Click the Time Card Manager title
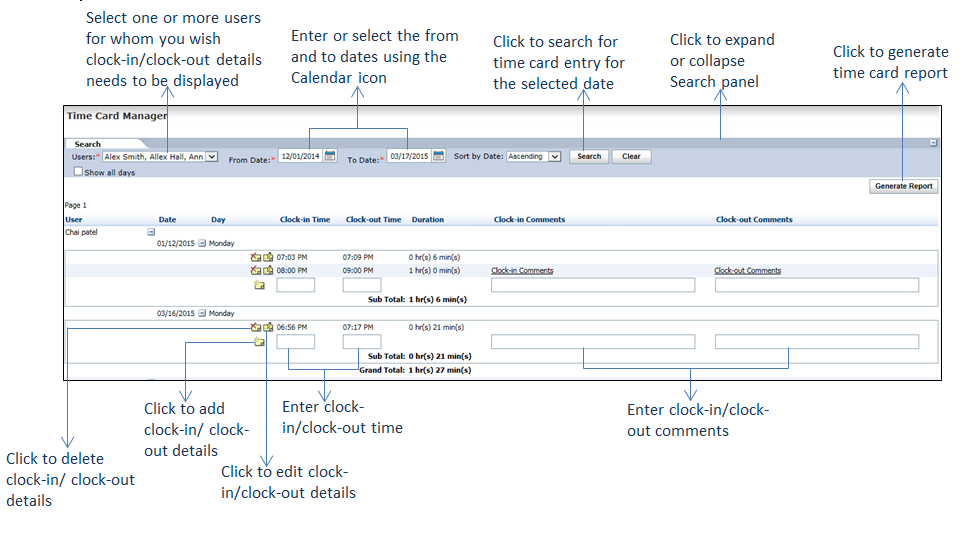 117,116
